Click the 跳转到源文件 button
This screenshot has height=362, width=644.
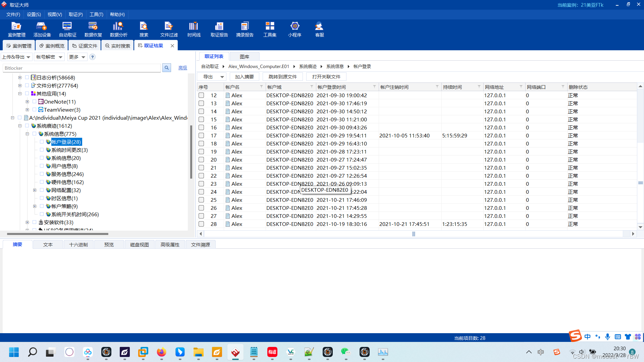[x=282, y=77]
